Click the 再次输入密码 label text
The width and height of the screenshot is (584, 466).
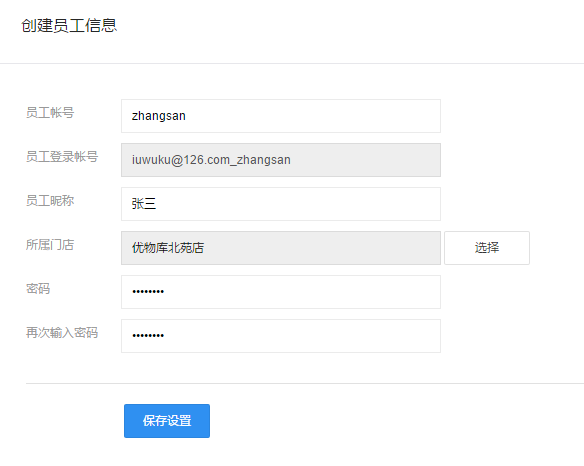point(62,332)
